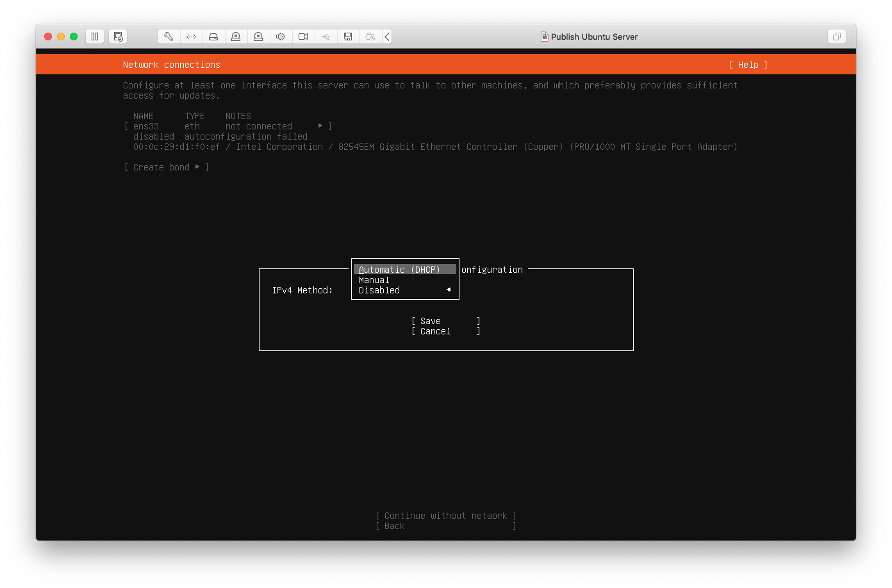Collapse the toolbar using the left chevron

(x=386, y=37)
